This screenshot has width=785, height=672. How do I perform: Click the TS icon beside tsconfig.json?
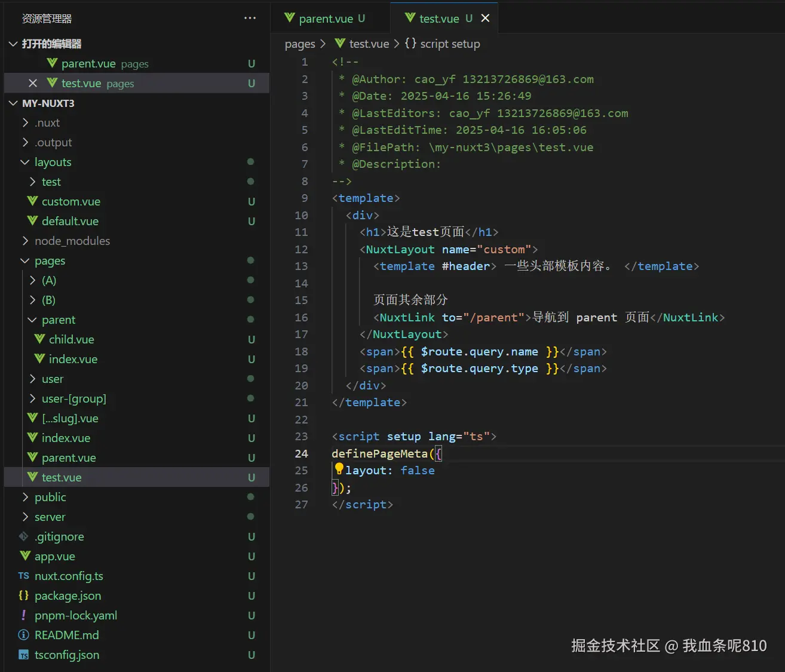pos(24,655)
